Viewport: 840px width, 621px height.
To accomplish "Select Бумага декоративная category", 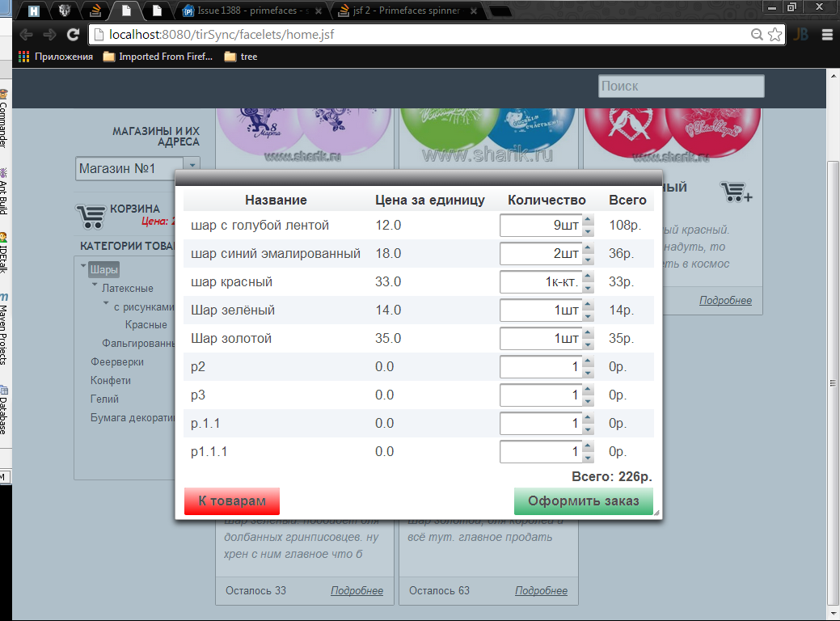I will (x=133, y=417).
